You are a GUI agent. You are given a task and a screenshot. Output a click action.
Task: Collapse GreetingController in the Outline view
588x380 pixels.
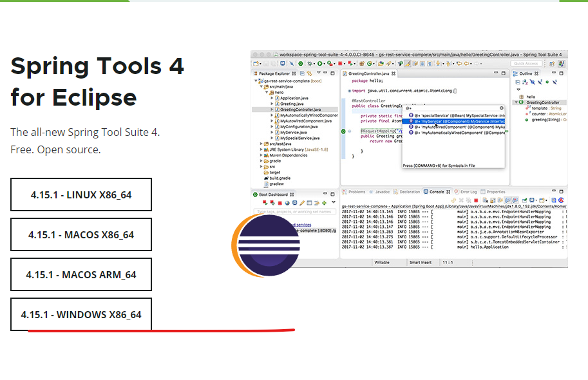coord(516,102)
